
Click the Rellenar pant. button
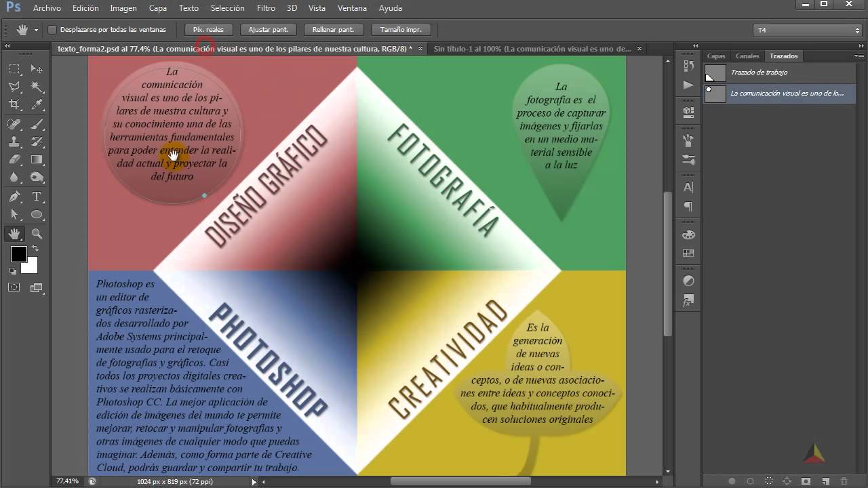[x=334, y=30]
